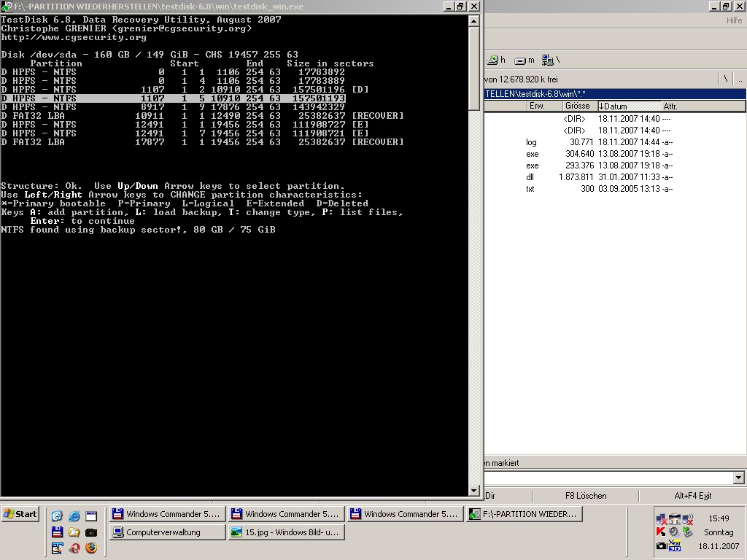Viewport: 747px width, 560px height.
Task: Open the folder search quick launch icon
Action: point(74,532)
